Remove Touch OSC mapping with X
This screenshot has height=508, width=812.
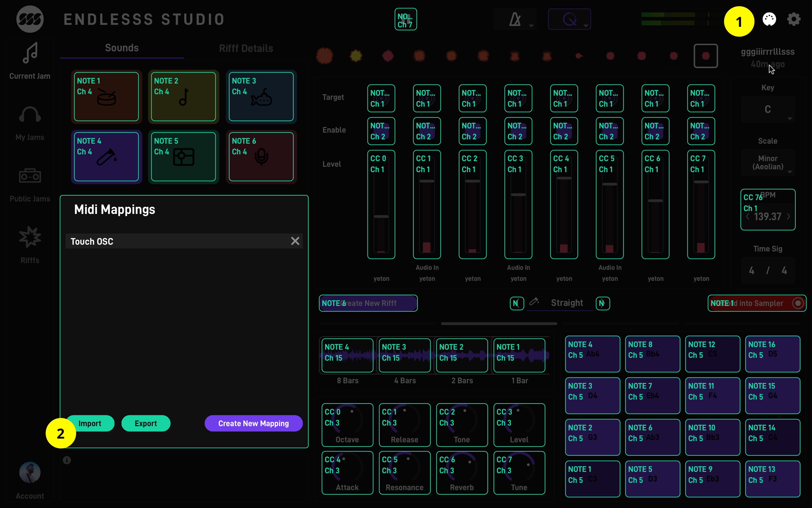click(295, 241)
